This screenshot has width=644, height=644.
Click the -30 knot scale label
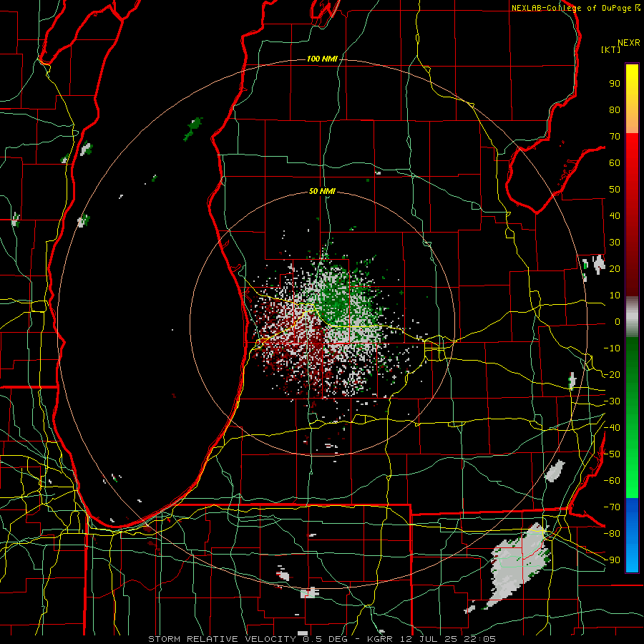612,401
